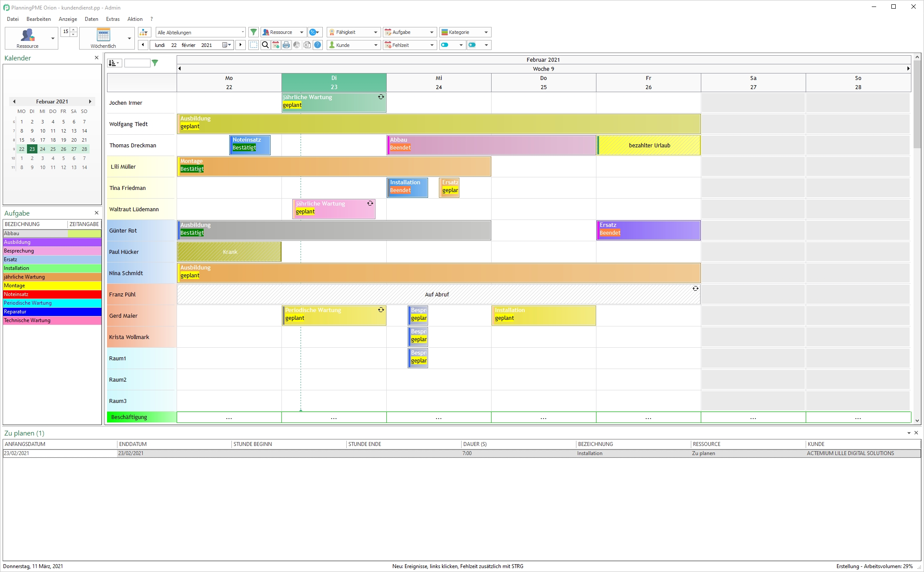924x572 pixels.
Task: Open the Alle Abteilungen dropdown
Action: 201,32
